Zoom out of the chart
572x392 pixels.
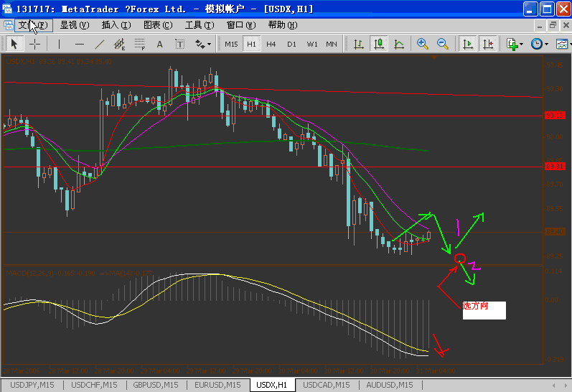pos(443,45)
